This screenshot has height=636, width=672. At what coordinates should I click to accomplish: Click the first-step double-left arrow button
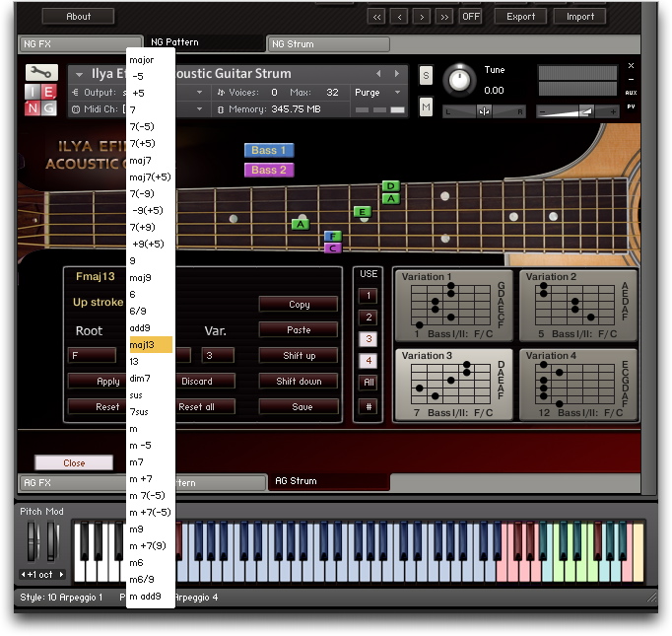coord(376,17)
